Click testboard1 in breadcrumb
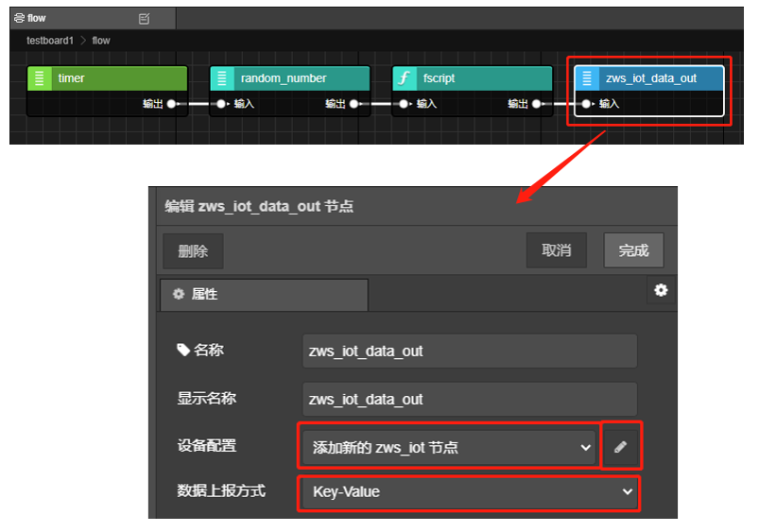759x532 pixels. 50,41
